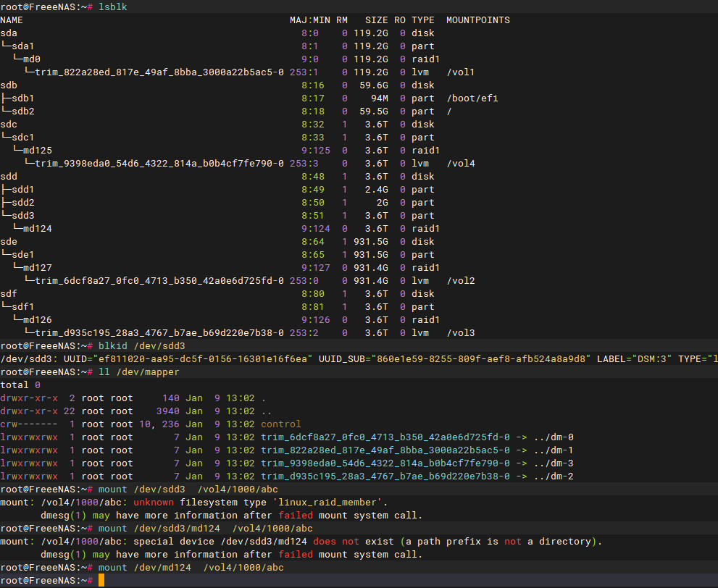Click the 'MAJ:MIN' column header
718x588 pixels.
310,20
